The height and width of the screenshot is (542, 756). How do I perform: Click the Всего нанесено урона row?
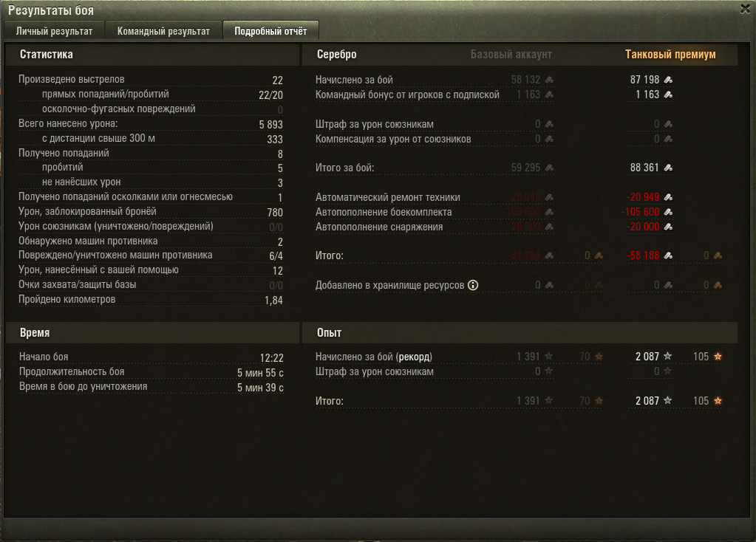(151, 124)
